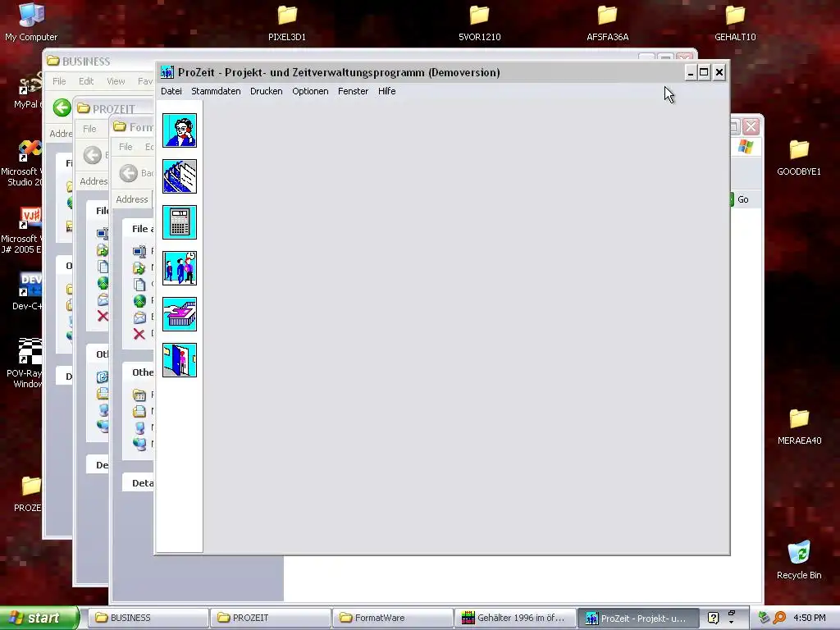Switch to FormatWare taskbar button
Viewport: 840px width, 630px height.
pyautogui.click(x=392, y=618)
